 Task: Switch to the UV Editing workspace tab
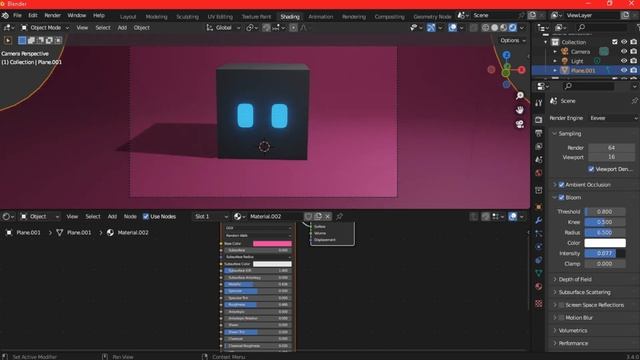click(x=220, y=17)
